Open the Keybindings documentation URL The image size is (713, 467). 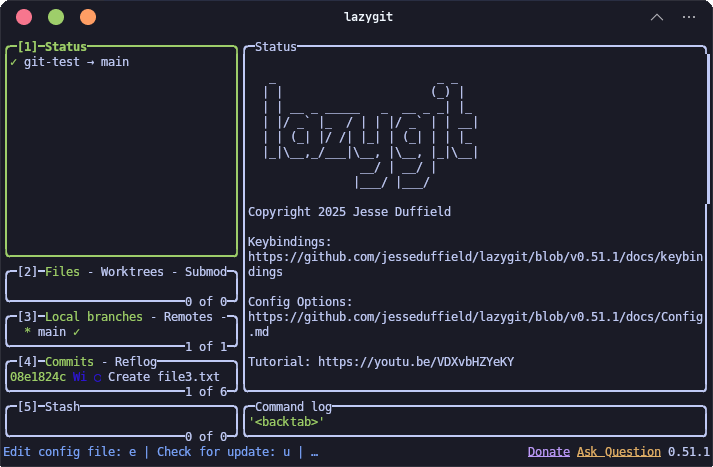[x=475, y=264]
